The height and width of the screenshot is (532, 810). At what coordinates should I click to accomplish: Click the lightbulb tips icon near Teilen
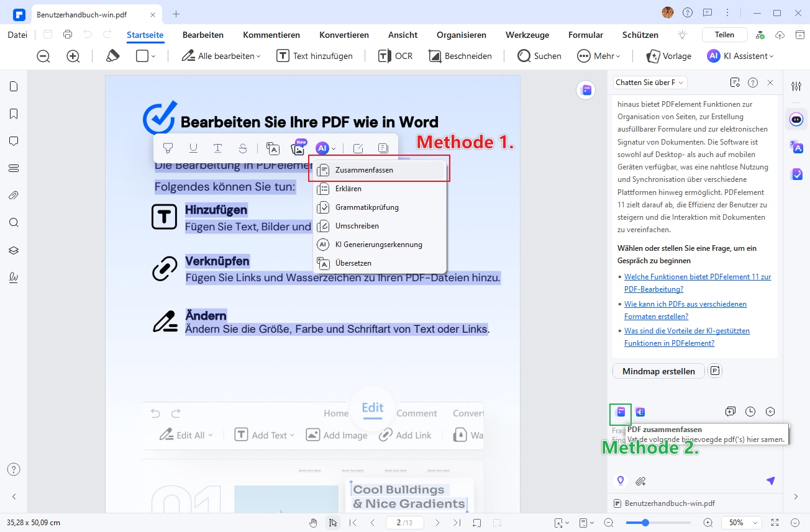[x=683, y=35]
